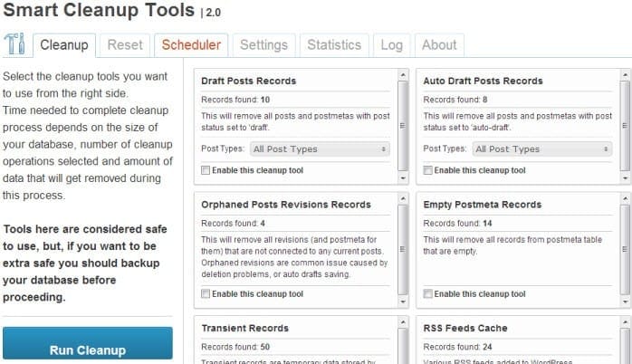Open Post Types dropdown in Draft Posts Records
This screenshot has width=632, height=364.
tap(320, 149)
